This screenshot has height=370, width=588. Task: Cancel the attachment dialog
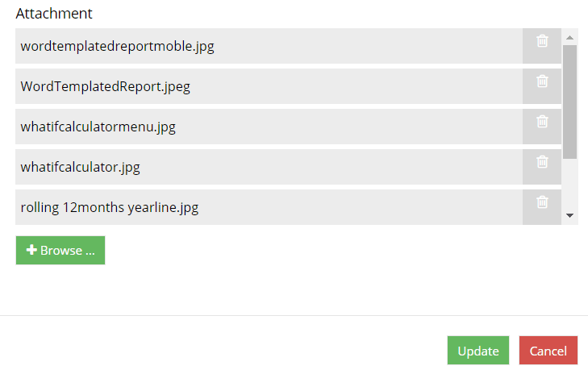pyautogui.click(x=548, y=350)
